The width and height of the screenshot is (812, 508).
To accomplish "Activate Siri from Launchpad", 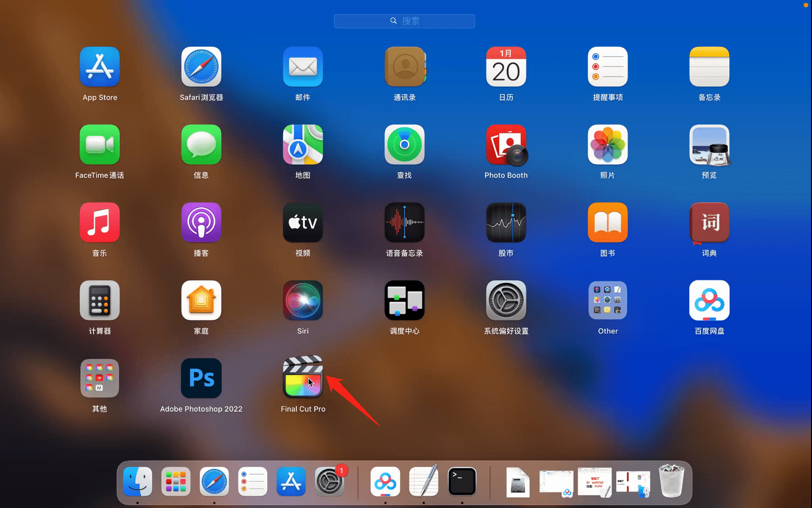I will click(x=303, y=301).
